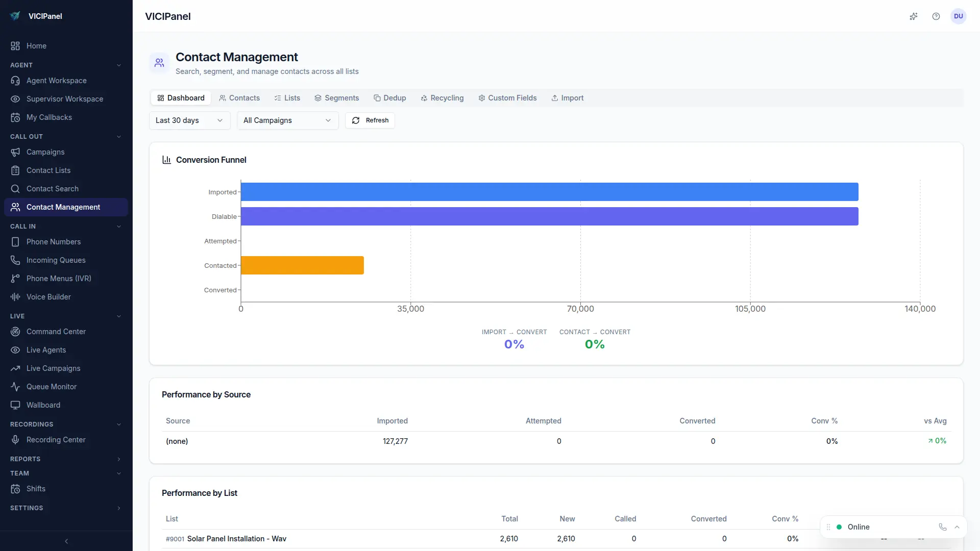
Task: Open the Dedup tab
Action: pyautogui.click(x=389, y=97)
